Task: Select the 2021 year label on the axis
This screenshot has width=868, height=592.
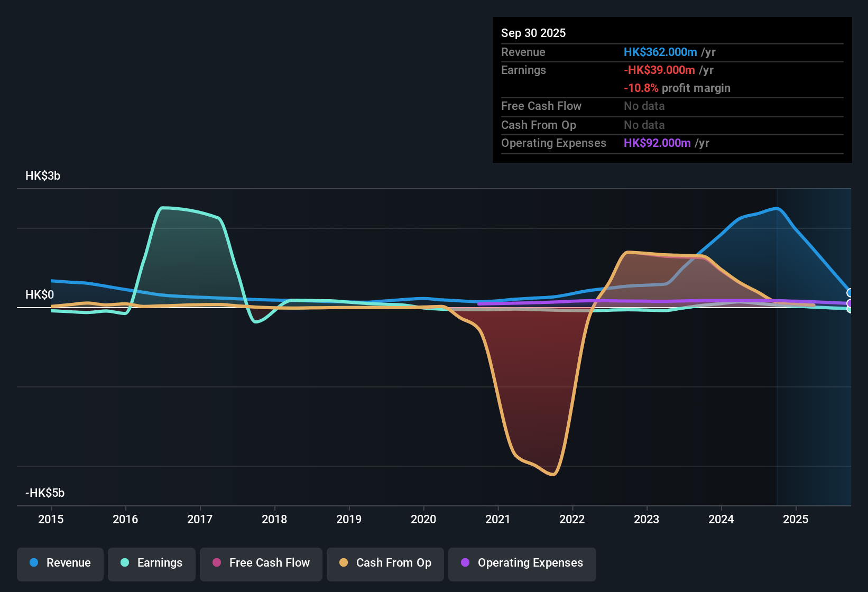Action: (x=497, y=520)
